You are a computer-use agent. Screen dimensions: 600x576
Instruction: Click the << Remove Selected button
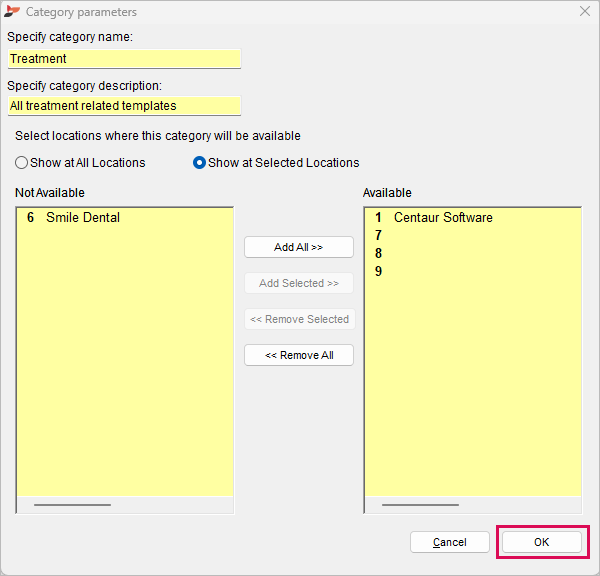300,319
